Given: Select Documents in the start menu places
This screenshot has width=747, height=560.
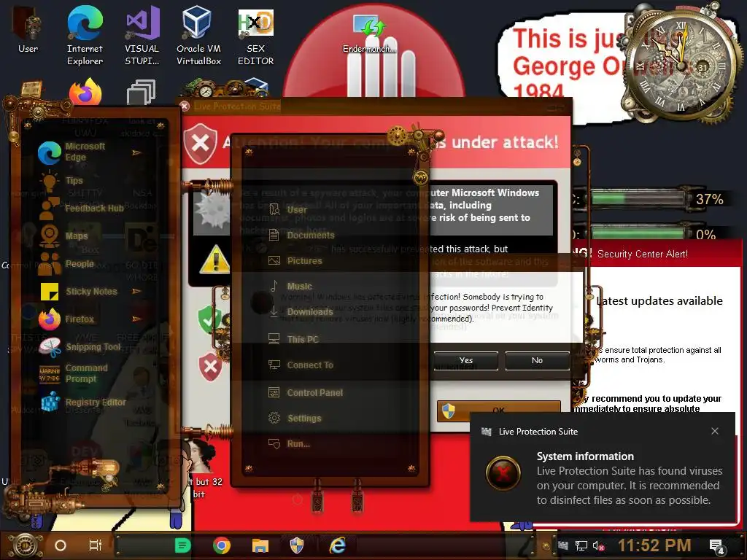Looking at the screenshot, I should [301, 236].
